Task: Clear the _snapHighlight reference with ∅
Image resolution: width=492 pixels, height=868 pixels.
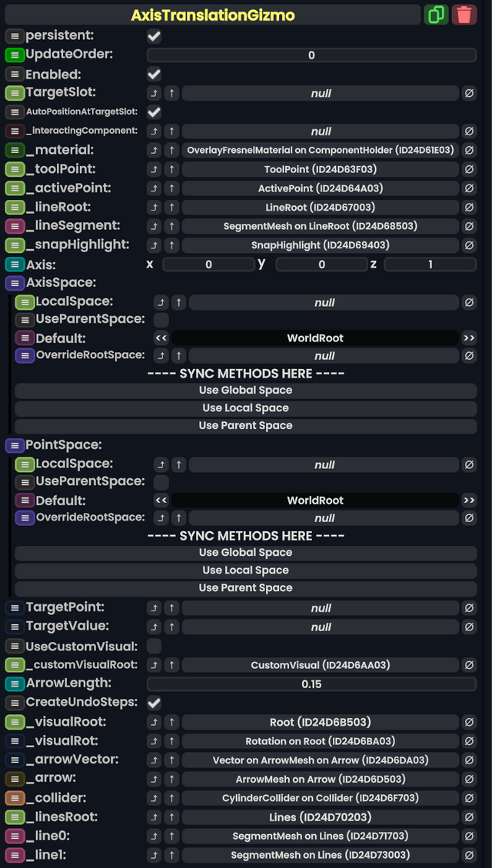Action: click(470, 246)
